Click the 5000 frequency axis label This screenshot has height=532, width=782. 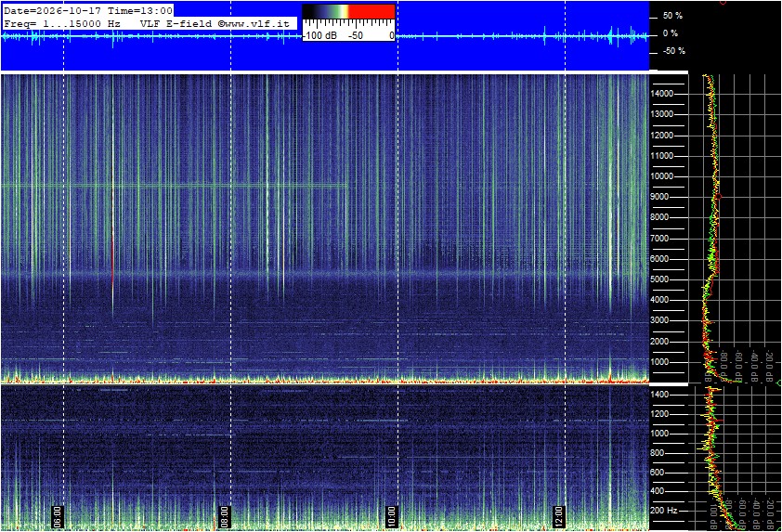point(659,279)
